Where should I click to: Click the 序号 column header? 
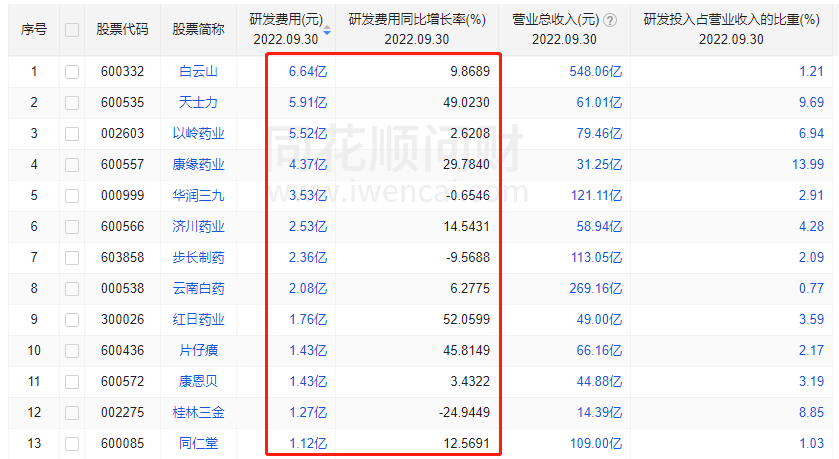click(x=34, y=29)
